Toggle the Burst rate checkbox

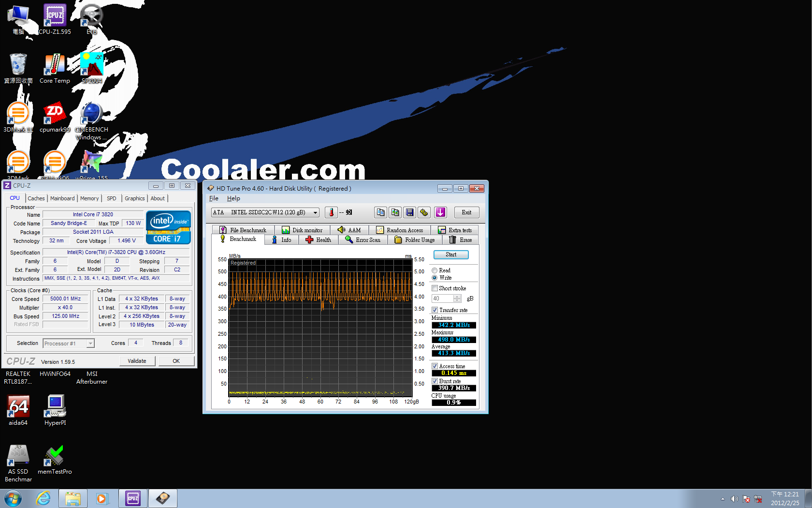tap(435, 381)
